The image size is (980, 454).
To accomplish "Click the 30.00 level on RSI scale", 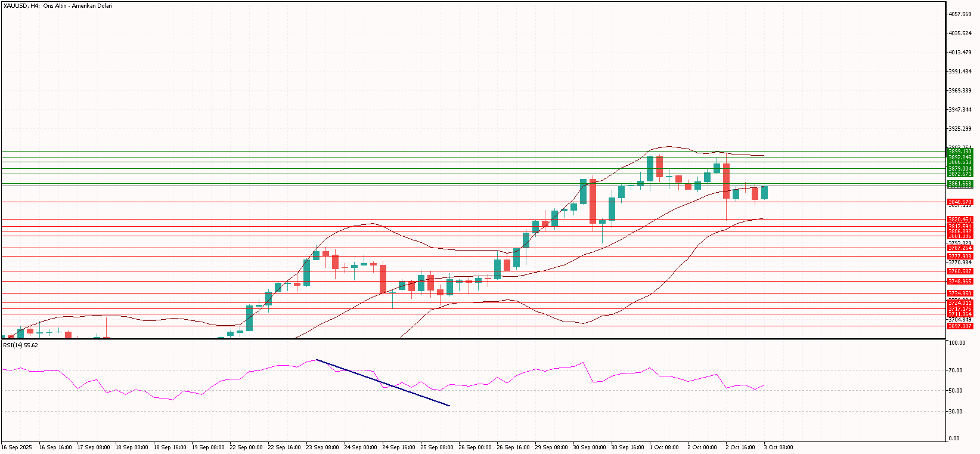I will 957,412.
